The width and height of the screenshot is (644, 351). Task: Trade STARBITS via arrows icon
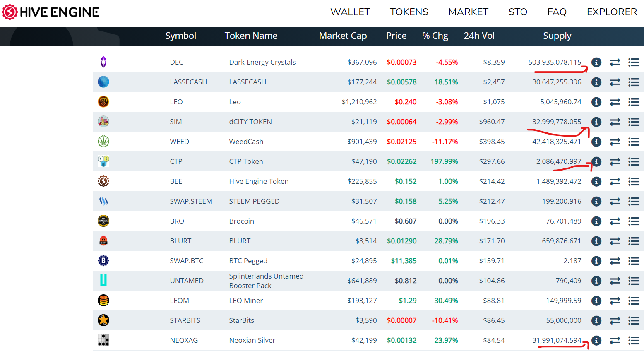click(x=615, y=320)
